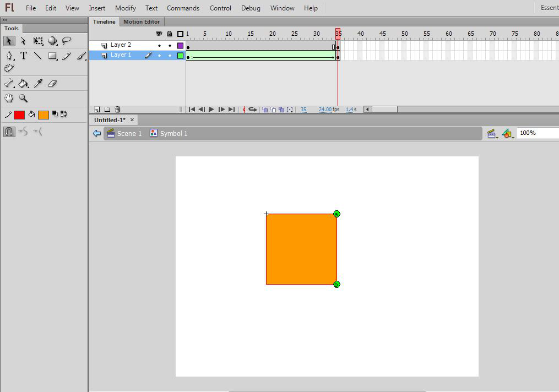Select the Eraser tool
Image resolution: width=559 pixels, height=392 pixels.
[52, 83]
